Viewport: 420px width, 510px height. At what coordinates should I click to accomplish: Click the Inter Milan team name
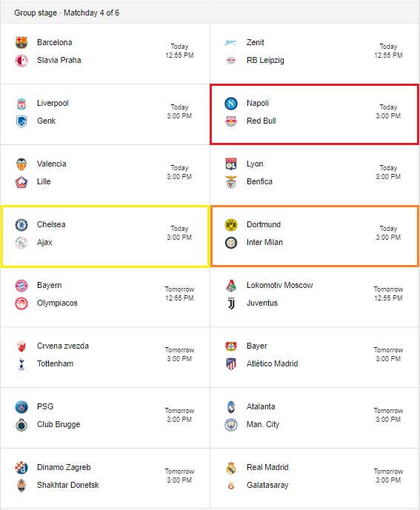point(264,242)
